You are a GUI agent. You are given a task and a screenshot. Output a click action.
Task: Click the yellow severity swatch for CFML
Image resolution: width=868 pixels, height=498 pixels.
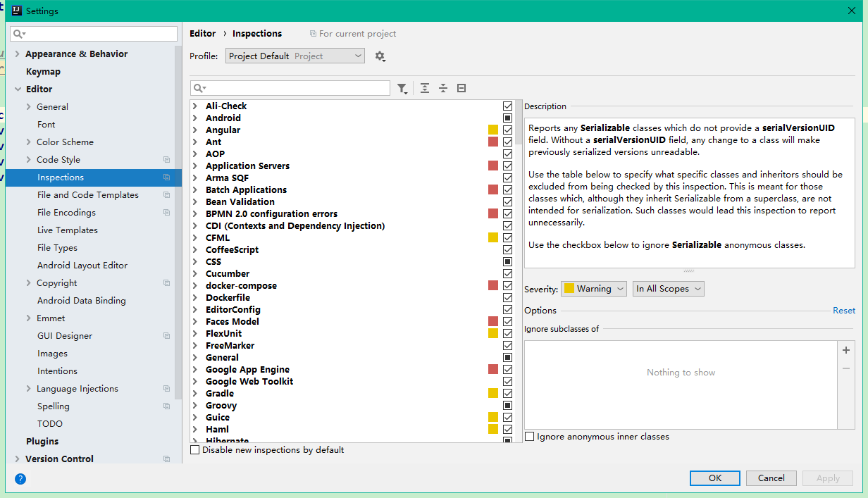(x=493, y=238)
